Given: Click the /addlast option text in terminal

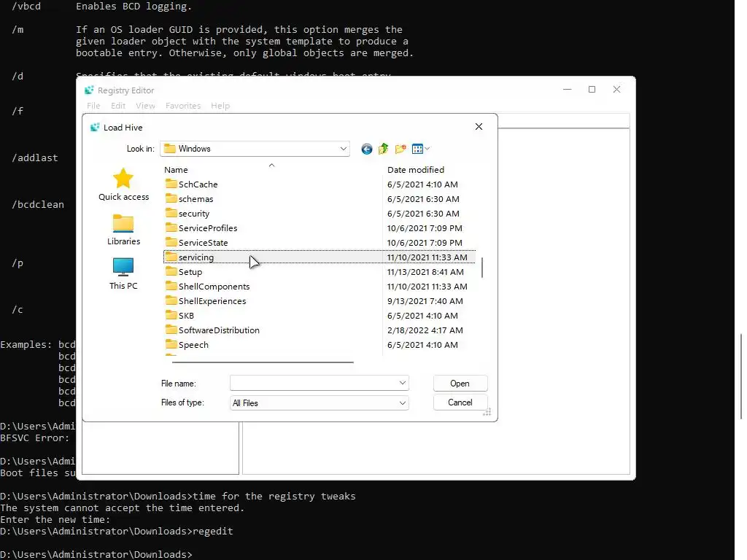Looking at the screenshot, I should pyautogui.click(x=35, y=157).
